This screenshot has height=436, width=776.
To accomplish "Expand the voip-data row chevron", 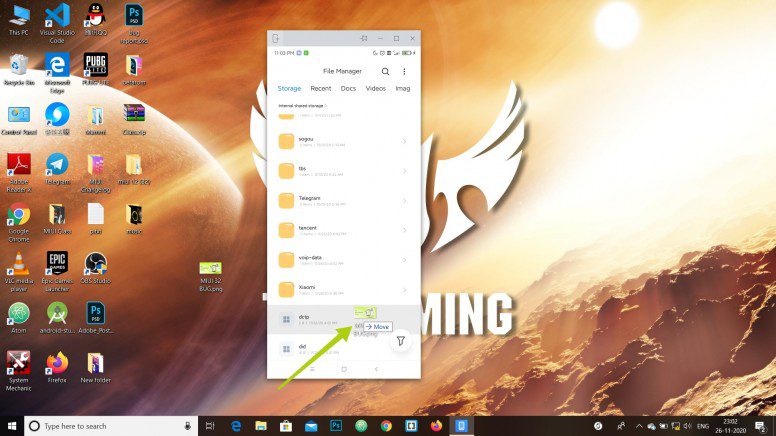I will [404, 260].
